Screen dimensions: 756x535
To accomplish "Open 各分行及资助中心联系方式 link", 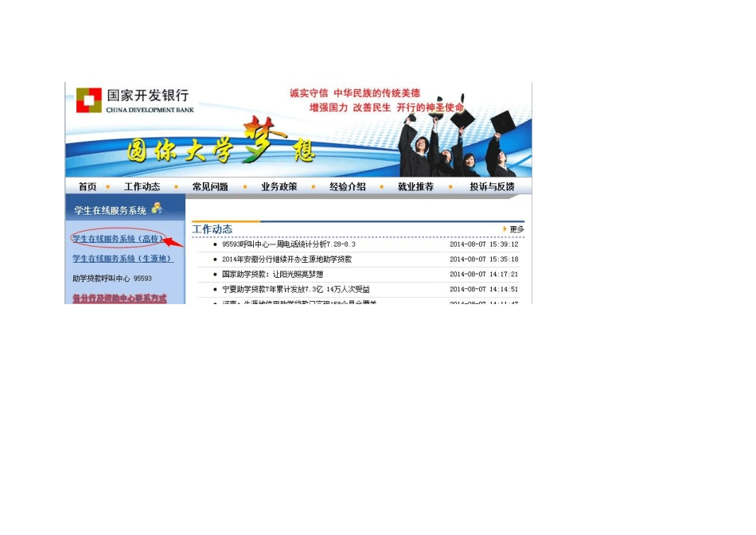I will 119,299.
